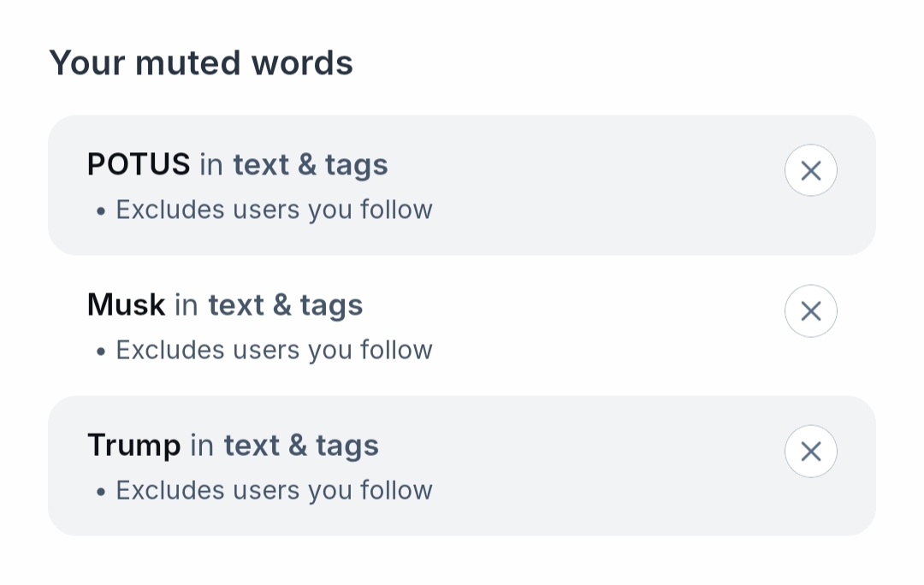The image size is (924, 585).
Task: Click the bullet point under Trump
Action: tap(101, 492)
